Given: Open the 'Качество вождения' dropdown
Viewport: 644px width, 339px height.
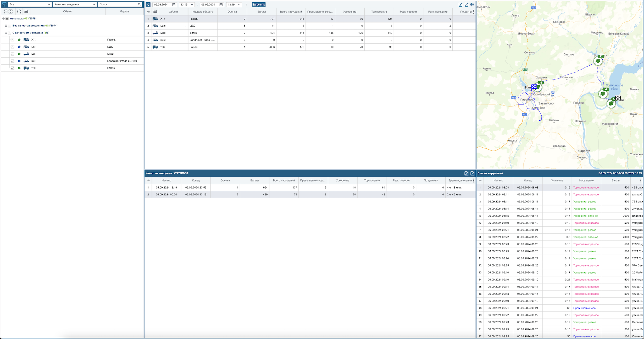Looking at the screenshot, I should pos(75,4).
